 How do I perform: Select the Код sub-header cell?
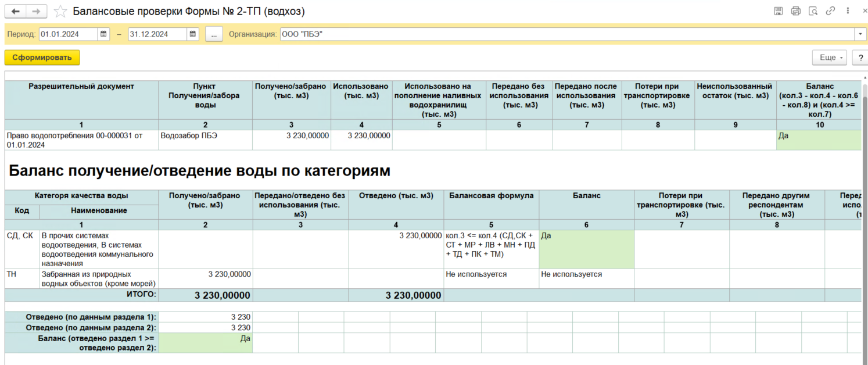22,212
